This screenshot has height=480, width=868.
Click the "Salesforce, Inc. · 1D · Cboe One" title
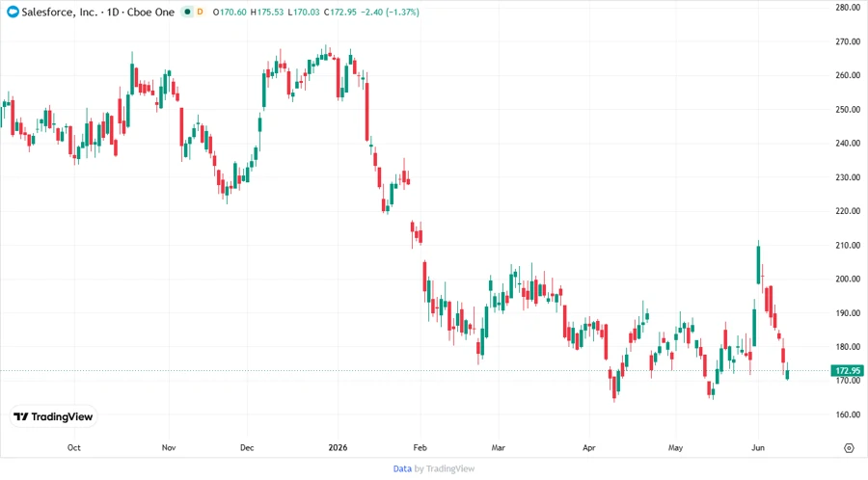click(x=98, y=12)
